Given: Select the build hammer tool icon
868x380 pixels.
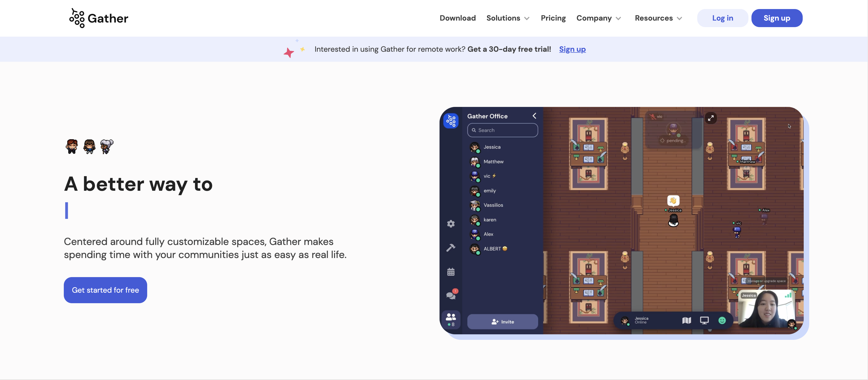Looking at the screenshot, I should (451, 248).
